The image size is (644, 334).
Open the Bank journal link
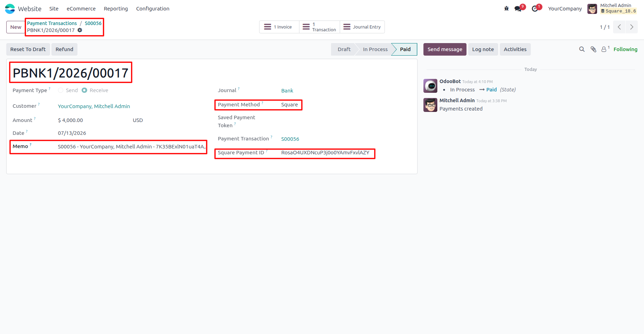pyautogui.click(x=287, y=91)
